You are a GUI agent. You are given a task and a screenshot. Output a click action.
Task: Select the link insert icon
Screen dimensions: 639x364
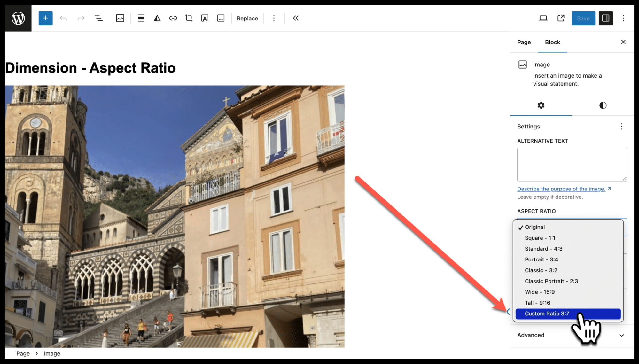pos(173,19)
